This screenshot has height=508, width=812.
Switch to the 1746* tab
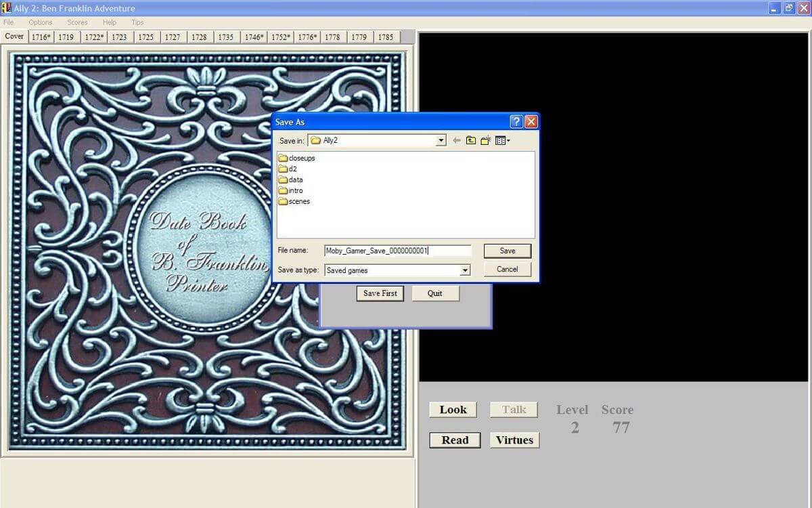(x=254, y=37)
